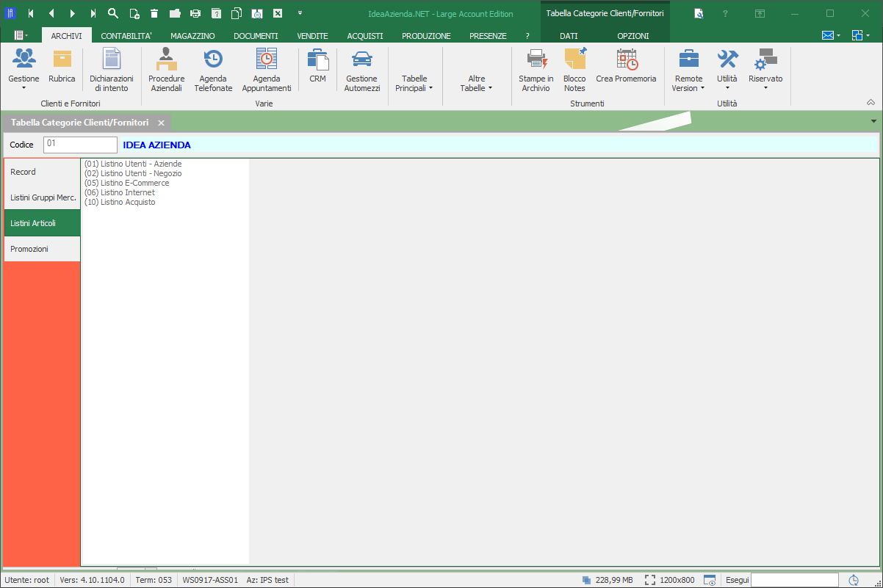Switch to ARCHIVI ribbon tab
The width and height of the screenshot is (883, 588).
[x=66, y=35]
